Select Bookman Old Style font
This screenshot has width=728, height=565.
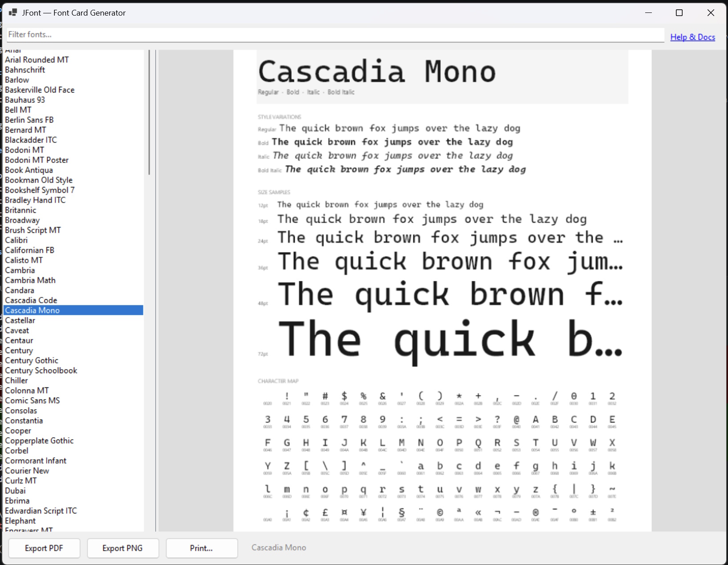[73, 180]
